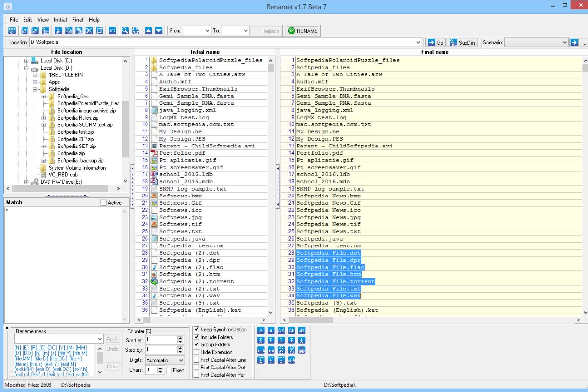The height and width of the screenshot is (392, 588).
Task: Click the undo arrow toolbar icon
Action: (112, 31)
